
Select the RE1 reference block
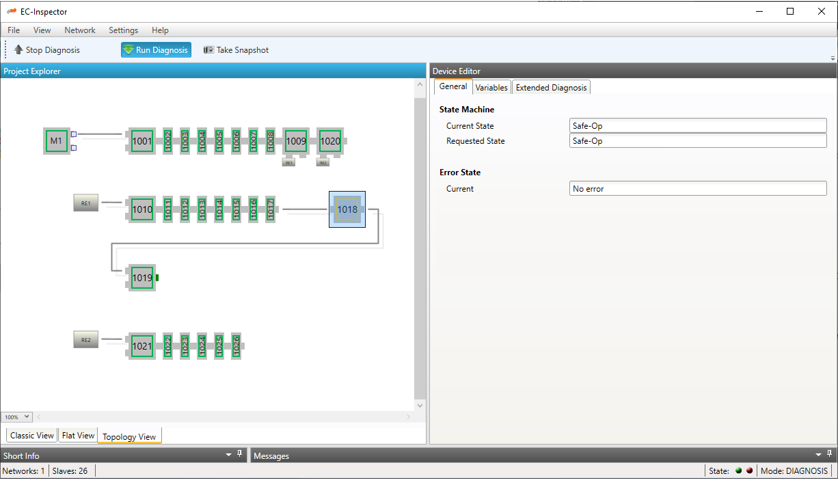pyautogui.click(x=86, y=203)
